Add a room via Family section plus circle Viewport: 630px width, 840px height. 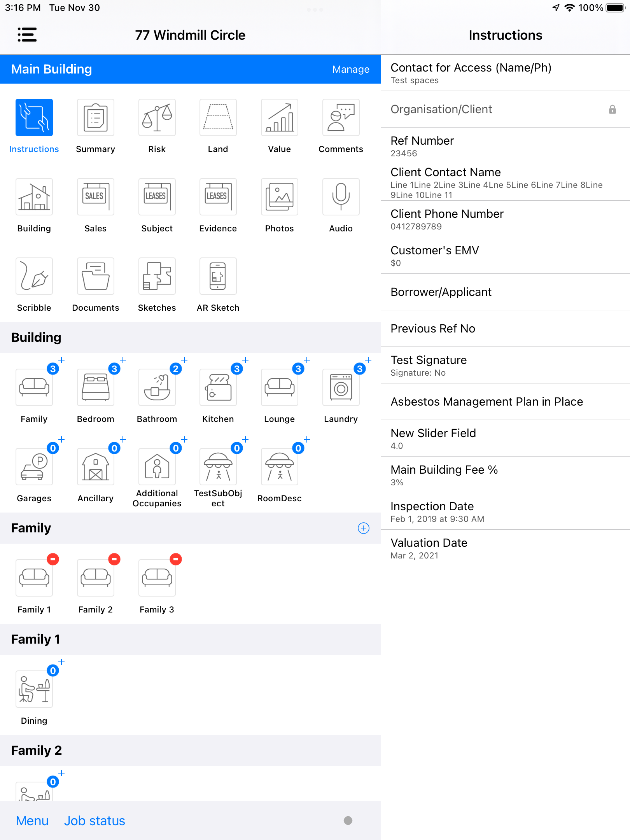click(364, 528)
